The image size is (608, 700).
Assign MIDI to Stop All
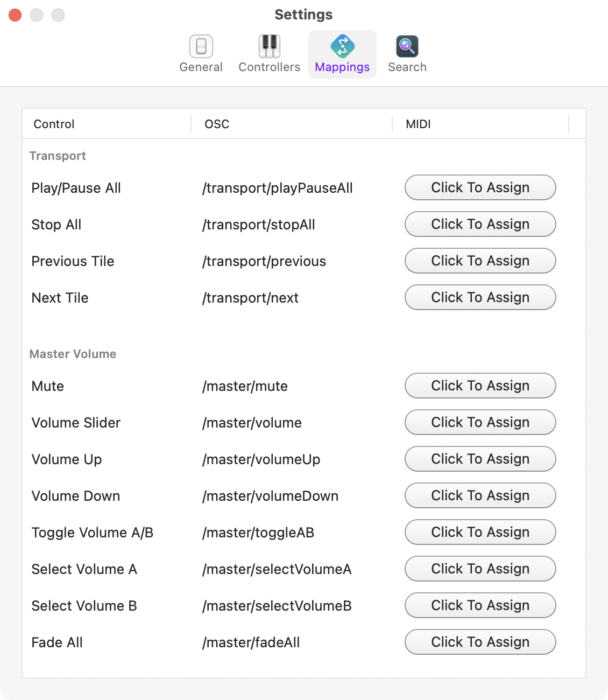(480, 224)
